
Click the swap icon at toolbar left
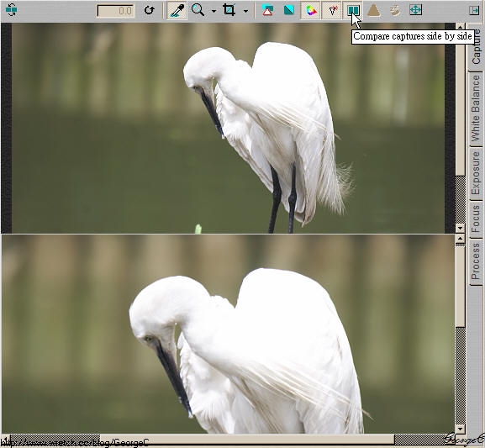tap(12, 10)
